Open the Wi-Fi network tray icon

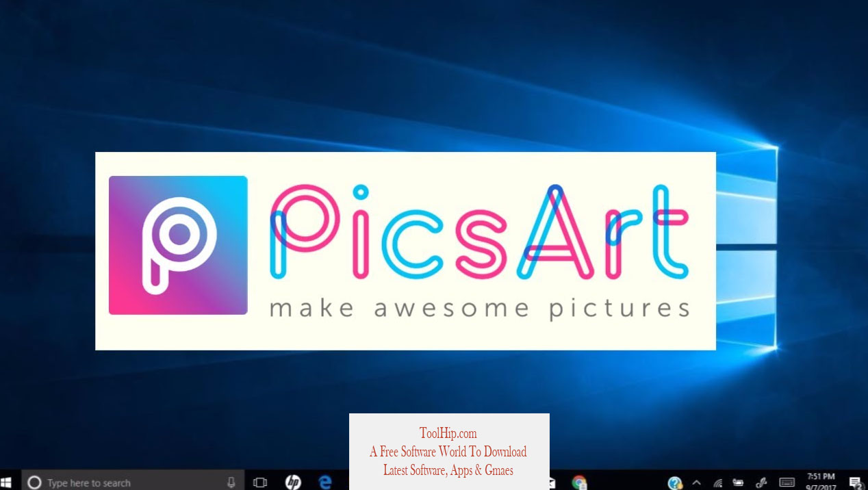point(717,482)
